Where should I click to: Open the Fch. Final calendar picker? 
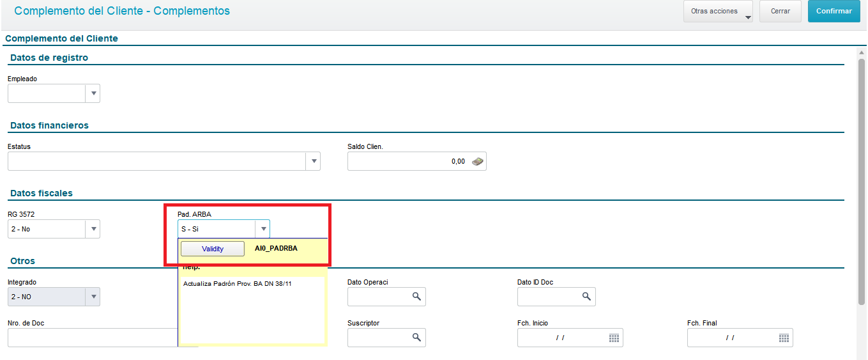tap(784, 337)
